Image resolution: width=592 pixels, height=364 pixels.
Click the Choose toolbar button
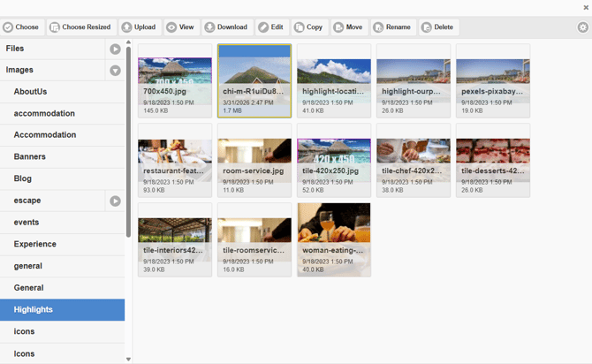click(22, 27)
